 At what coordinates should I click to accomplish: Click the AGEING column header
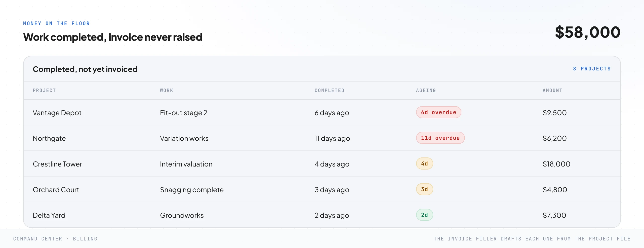click(x=426, y=90)
